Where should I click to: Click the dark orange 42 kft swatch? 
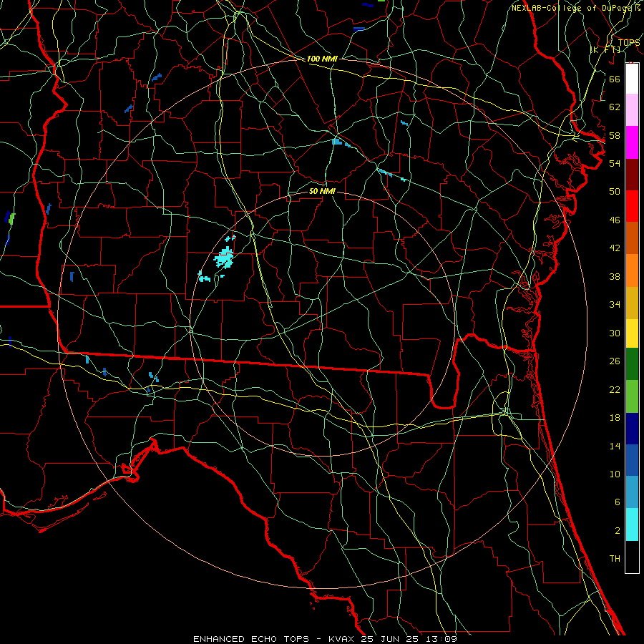pos(632,238)
